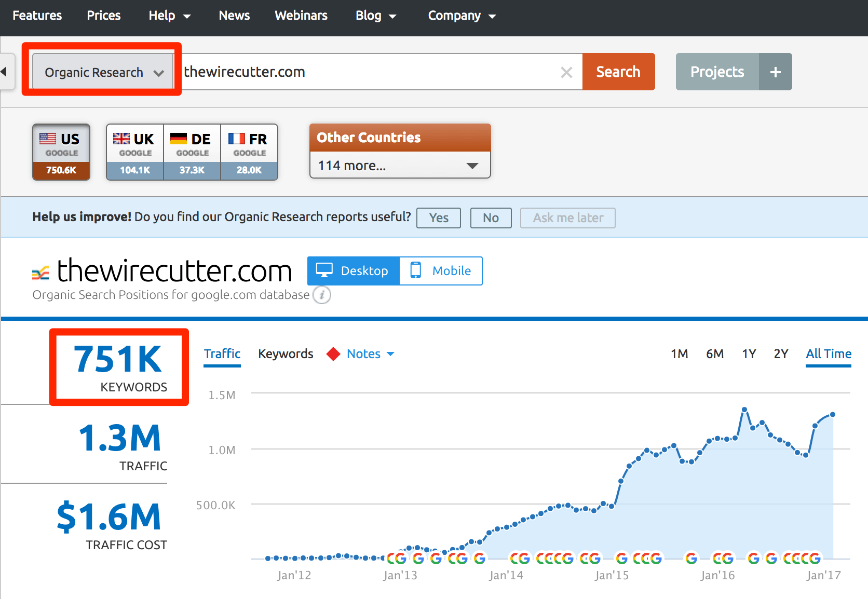Open the Notes dropdown menu
This screenshot has width=868, height=599.
point(371,354)
